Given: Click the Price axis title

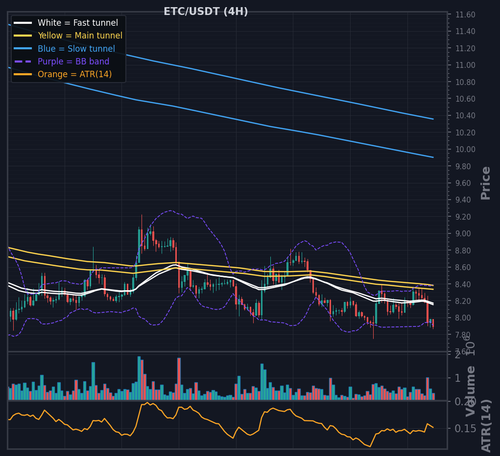Looking at the screenshot, I should coord(485,183).
